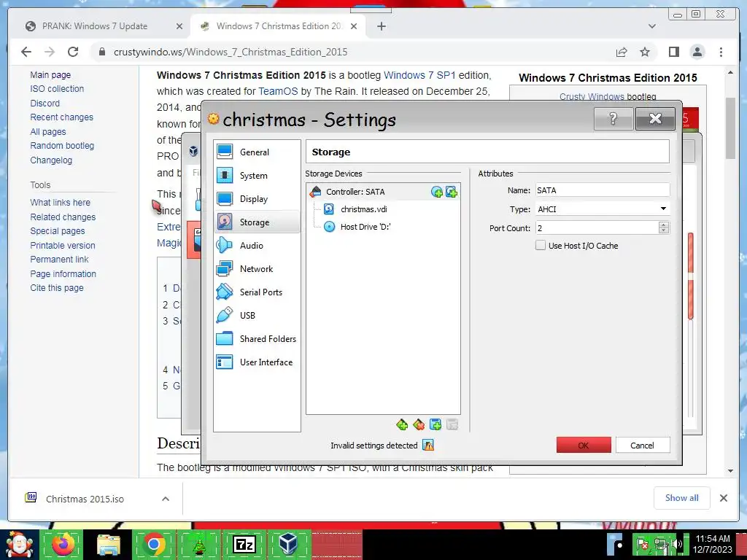Open Firefox from the taskbar
Image resolution: width=747 pixels, height=560 pixels.
(x=63, y=544)
